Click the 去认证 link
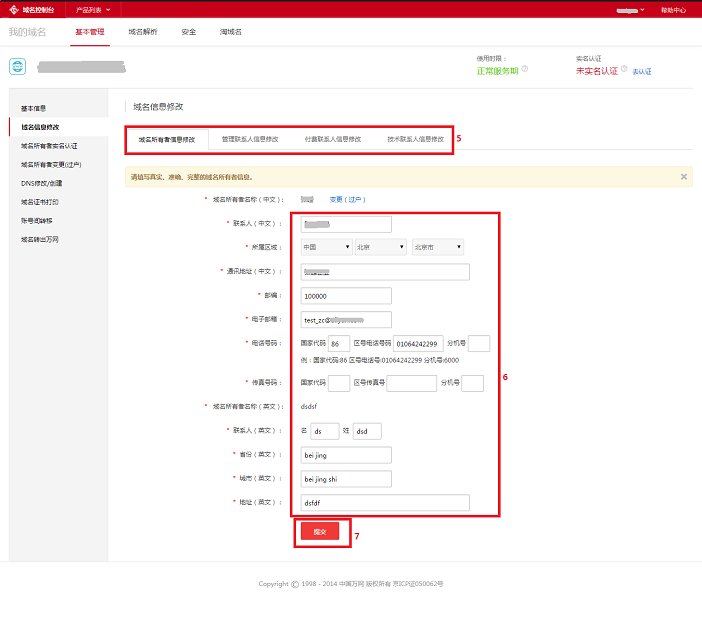The image size is (702, 636). point(642,72)
